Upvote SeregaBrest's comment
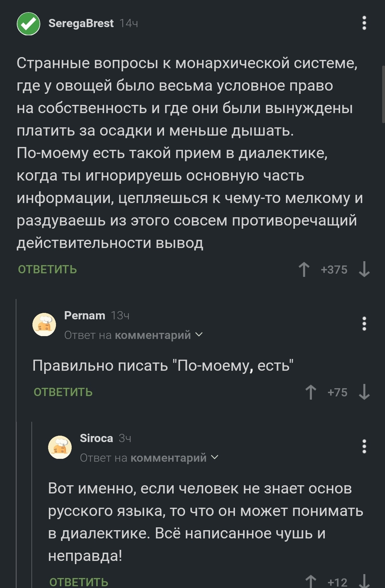385x588 pixels. pyautogui.click(x=304, y=269)
